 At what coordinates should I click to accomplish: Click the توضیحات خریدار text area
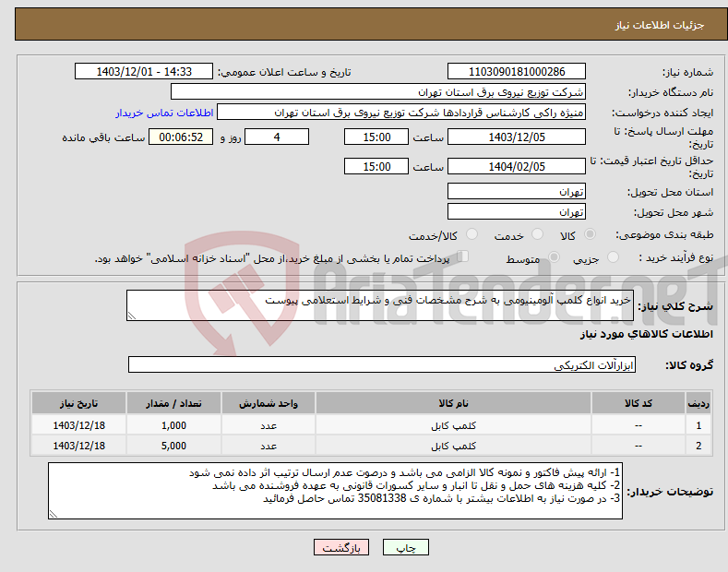[335, 491]
